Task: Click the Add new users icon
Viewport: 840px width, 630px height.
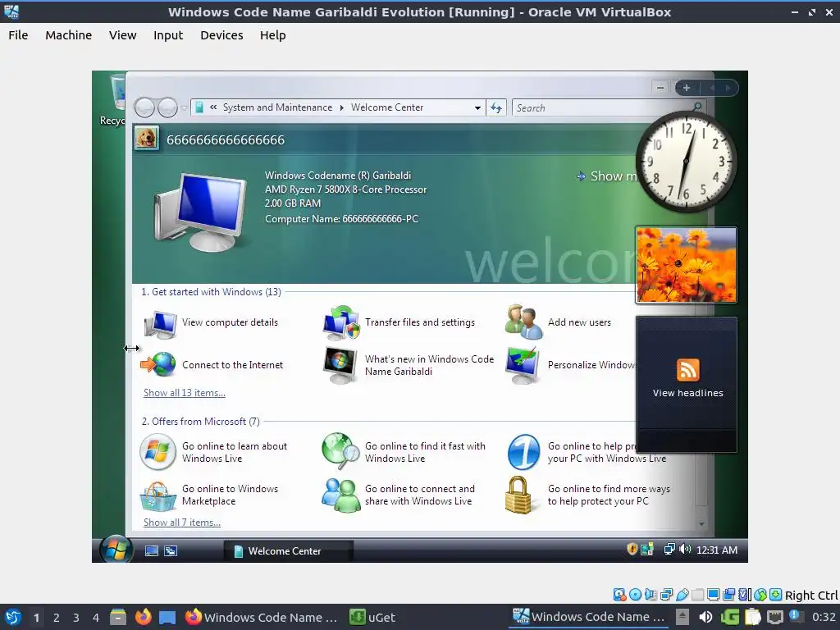Action: pyautogui.click(x=523, y=322)
